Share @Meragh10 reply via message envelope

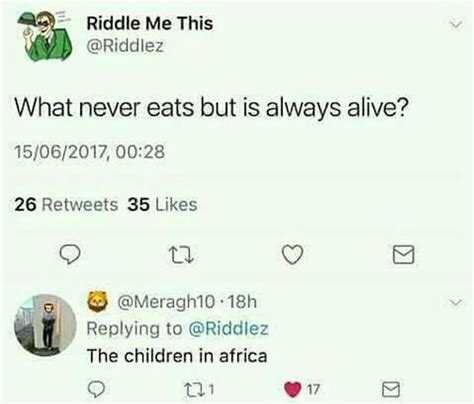coord(390,389)
